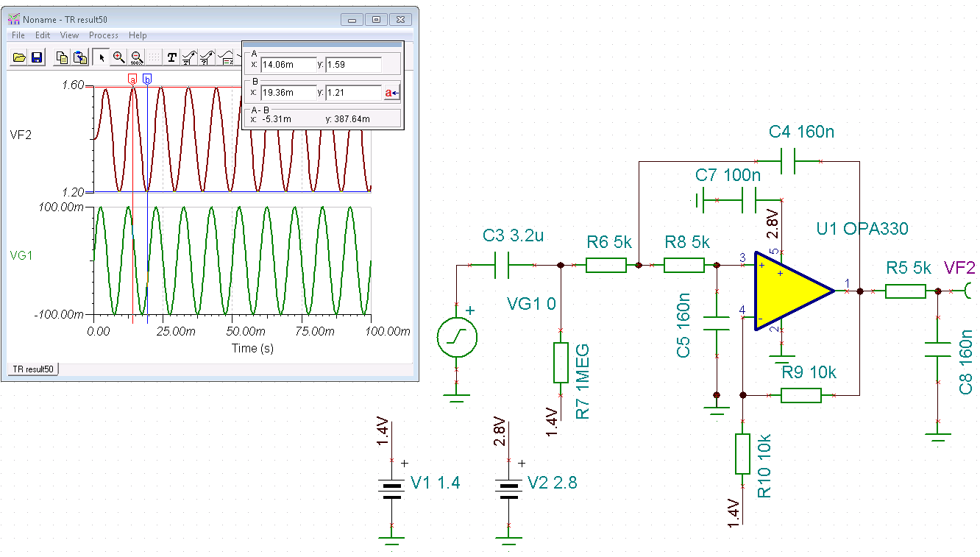Click cursor B y value field

tap(353, 93)
